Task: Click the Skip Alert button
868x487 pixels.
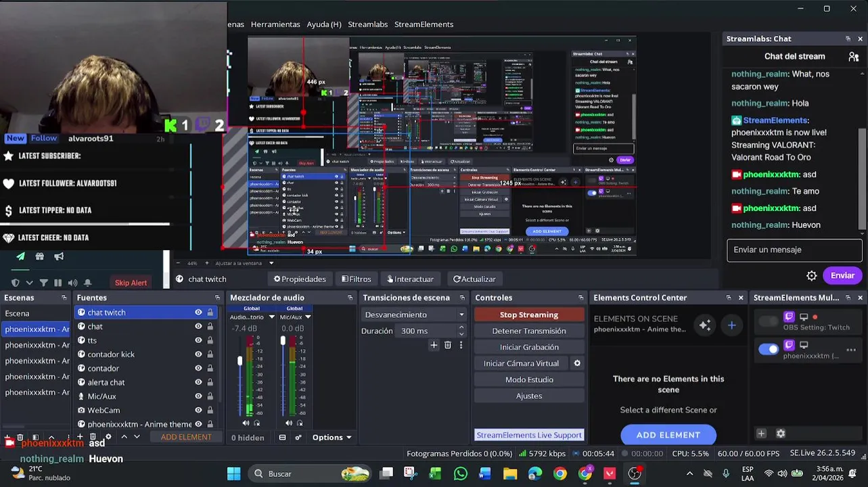Action: [x=131, y=283]
